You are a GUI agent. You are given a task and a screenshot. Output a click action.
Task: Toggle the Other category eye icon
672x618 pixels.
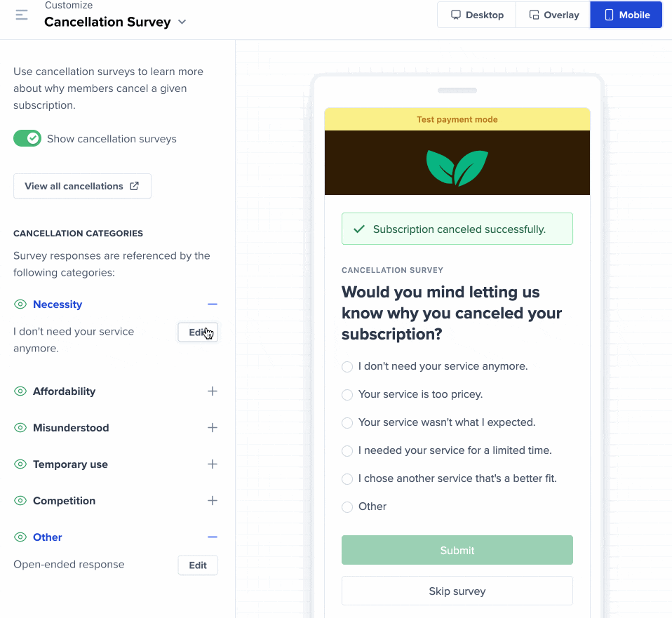(20, 537)
